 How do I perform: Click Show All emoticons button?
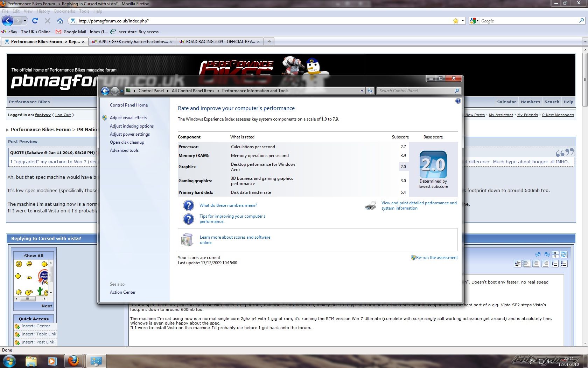34,256
